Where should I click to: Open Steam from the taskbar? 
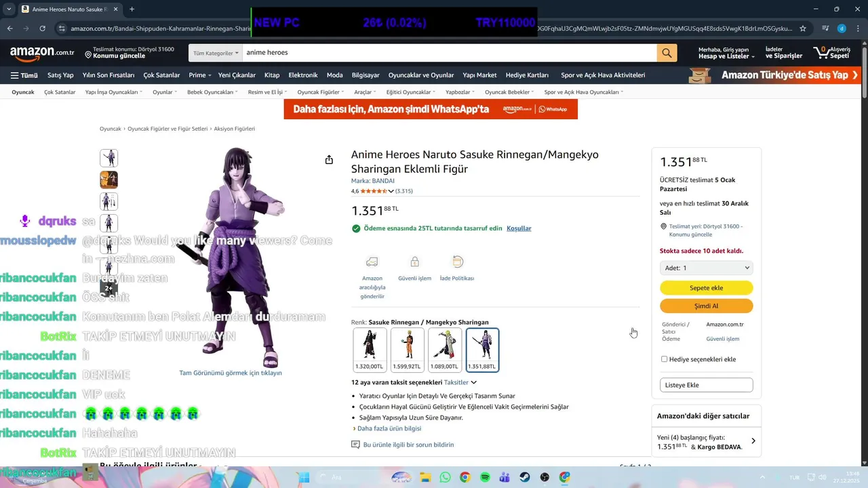[525, 477]
